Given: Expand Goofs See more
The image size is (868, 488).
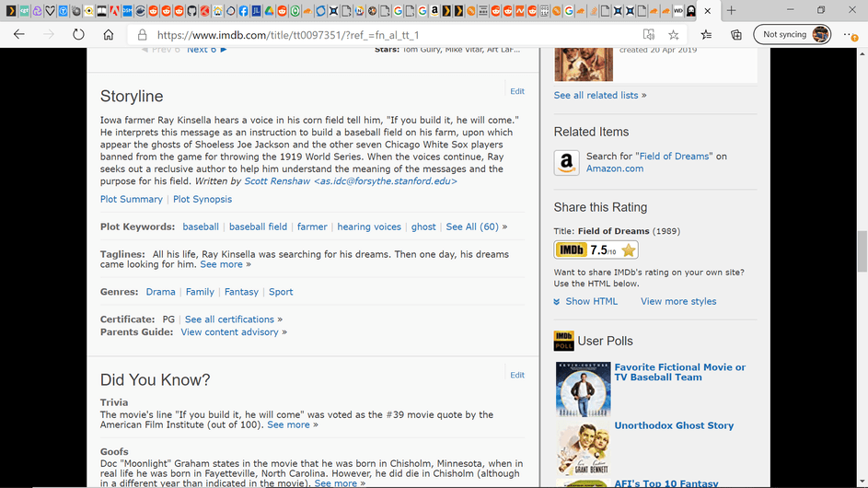Looking at the screenshot, I should coord(335,483).
